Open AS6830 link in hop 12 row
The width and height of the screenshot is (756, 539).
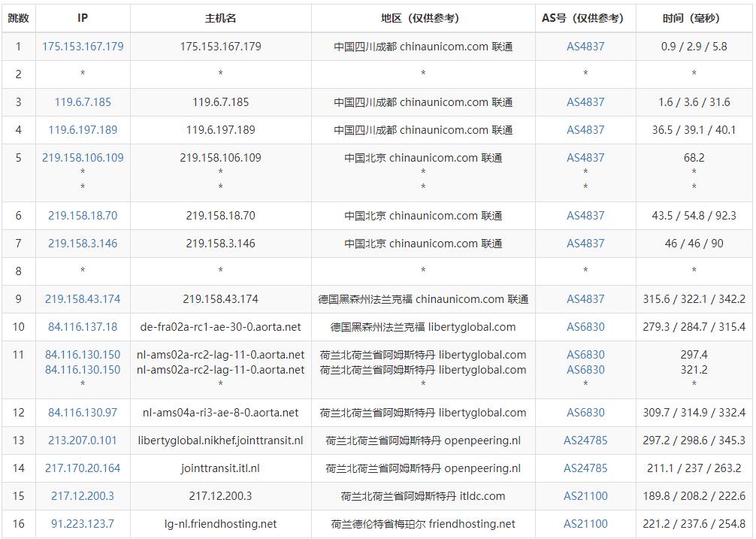(x=585, y=413)
